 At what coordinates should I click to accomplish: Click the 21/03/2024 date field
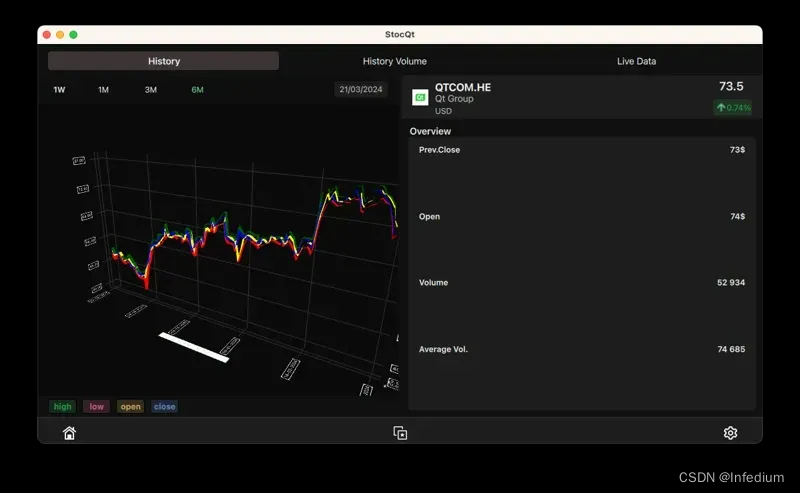tap(361, 89)
